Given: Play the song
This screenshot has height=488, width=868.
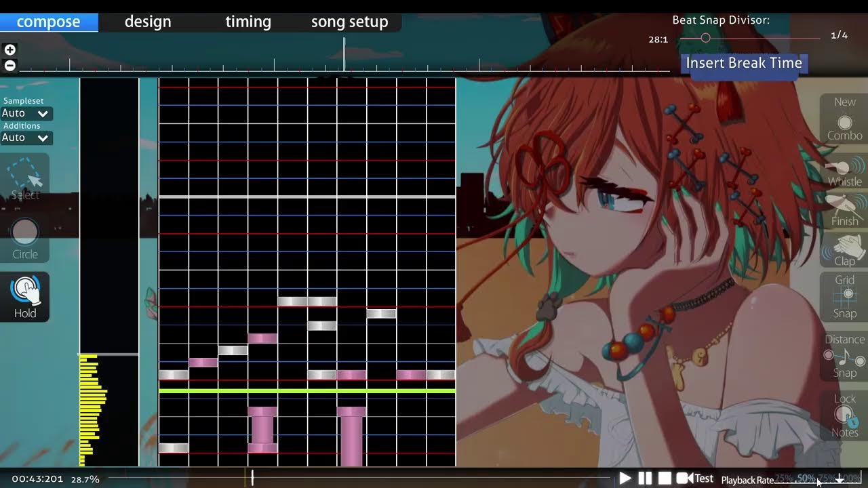Looking at the screenshot, I should tap(625, 479).
